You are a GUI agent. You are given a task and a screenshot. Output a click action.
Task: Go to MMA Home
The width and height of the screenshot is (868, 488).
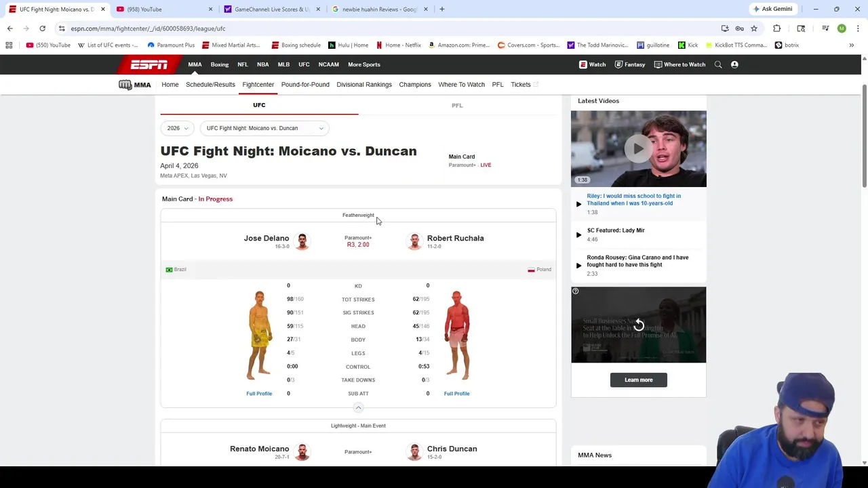point(170,85)
